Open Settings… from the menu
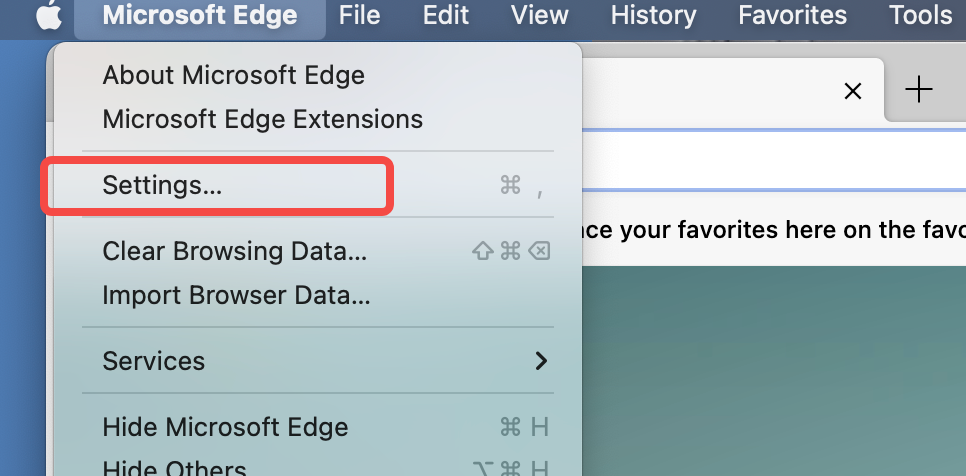Image resolution: width=966 pixels, height=476 pixels. (162, 185)
